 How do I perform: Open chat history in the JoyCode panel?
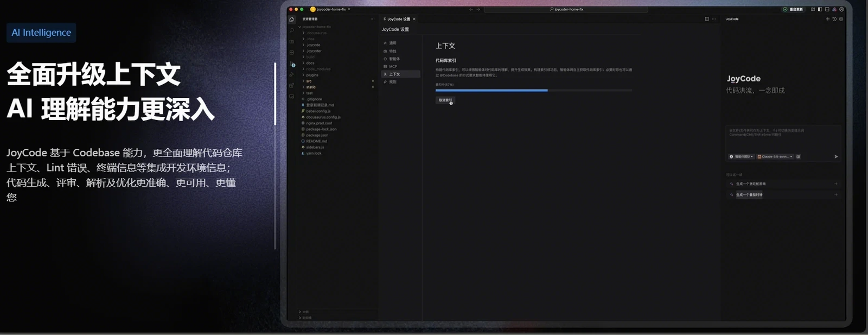(834, 19)
